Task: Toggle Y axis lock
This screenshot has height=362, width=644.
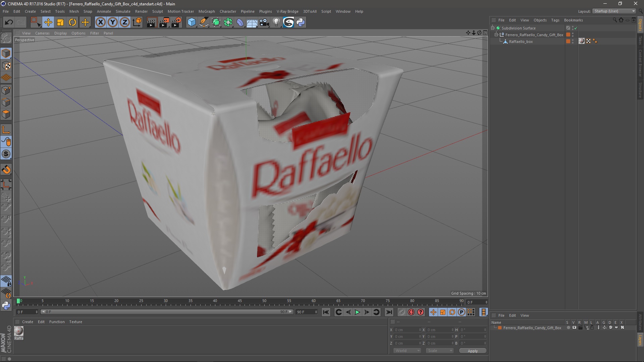Action: tap(113, 22)
